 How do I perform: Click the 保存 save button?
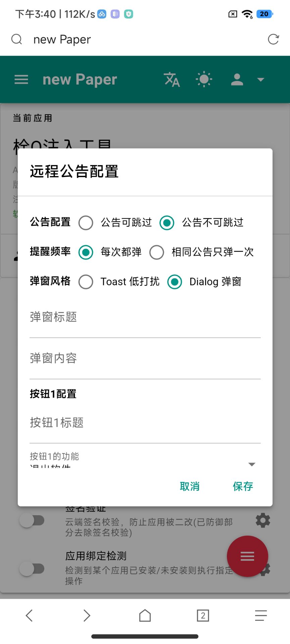pos(243,486)
